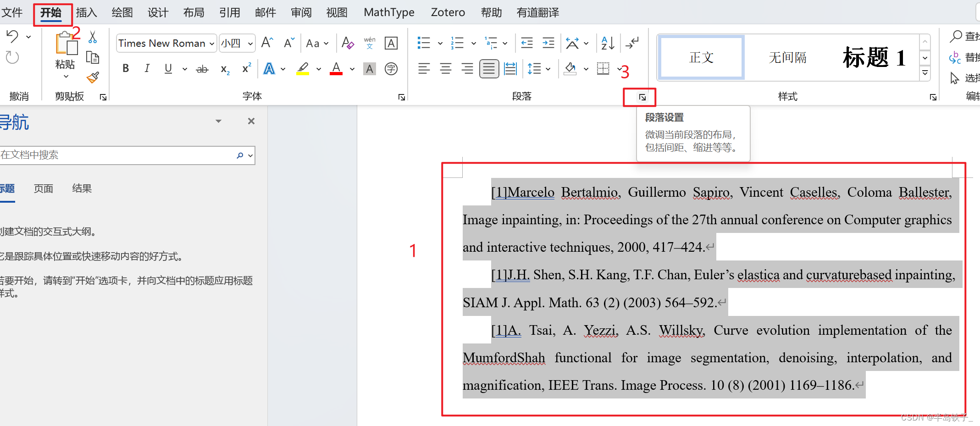This screenshot has width=980, height=426.
Task: Click the Align Left icon
Action: tap(424, 69)
